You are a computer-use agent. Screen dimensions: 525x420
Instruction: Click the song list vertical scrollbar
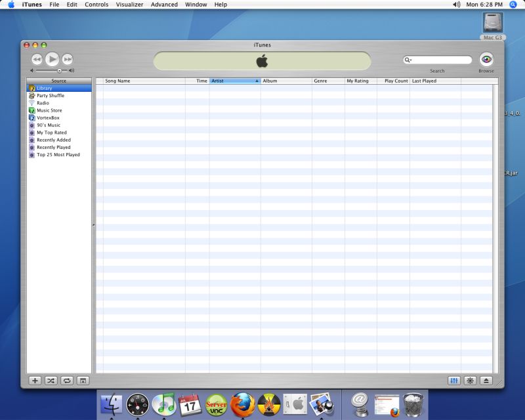[495, 228]
